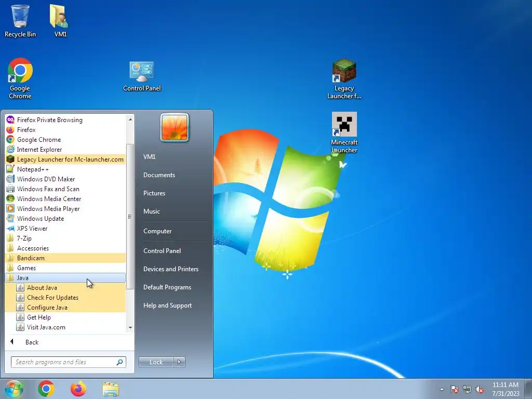Select the VM1 user folder desktop icon
The width and height of the screenshot is (532, 399).
coord(60,21)
